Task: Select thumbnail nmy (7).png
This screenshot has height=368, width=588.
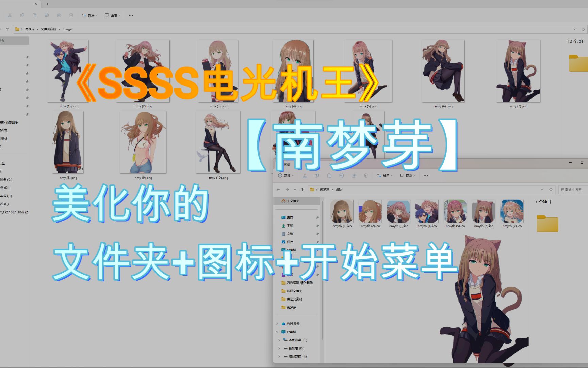Action: (x=518, y=71)
